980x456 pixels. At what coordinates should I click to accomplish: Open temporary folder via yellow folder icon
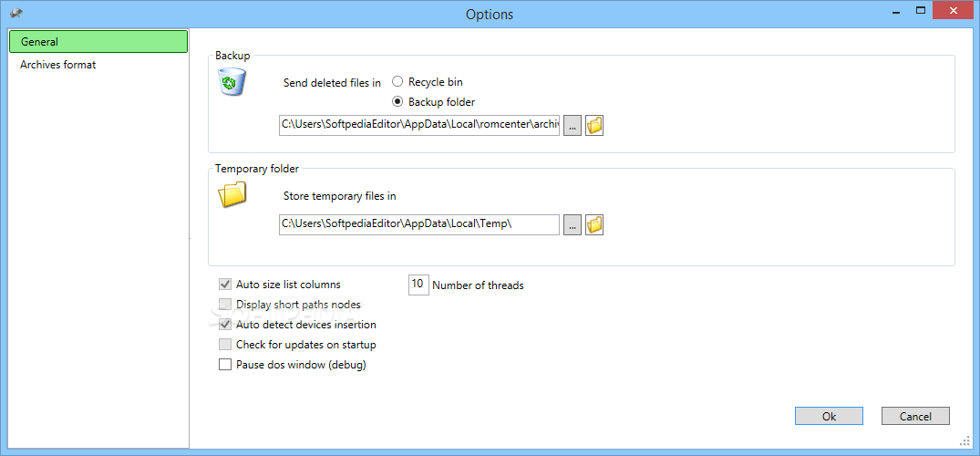click(594, 224)
